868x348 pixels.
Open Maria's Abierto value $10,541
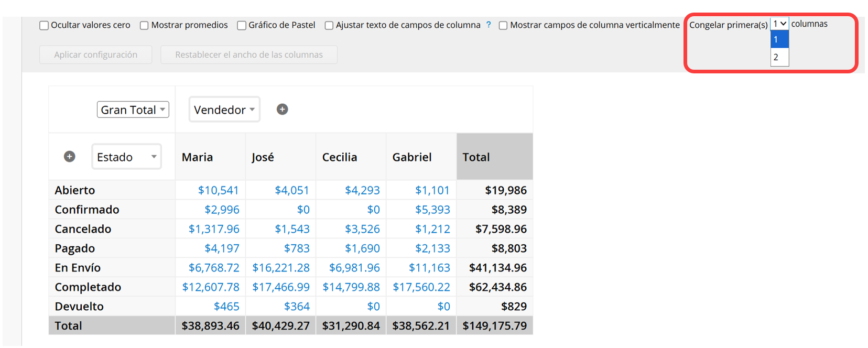coord(218,190)
